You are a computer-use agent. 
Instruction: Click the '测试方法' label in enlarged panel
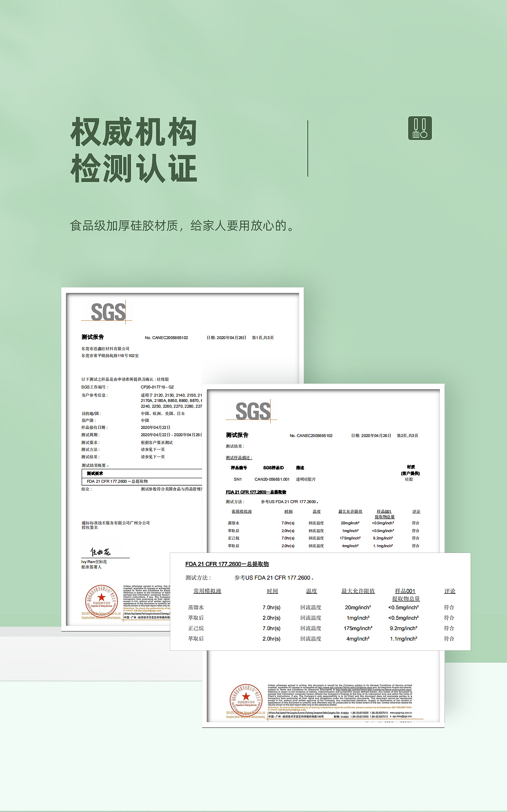click(x=198, y=578)
